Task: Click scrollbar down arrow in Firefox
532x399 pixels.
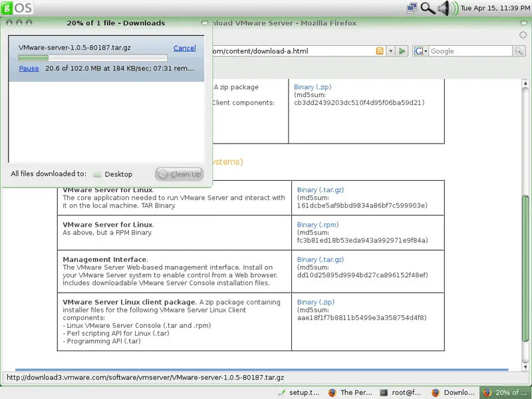Action: pos(525,366)
